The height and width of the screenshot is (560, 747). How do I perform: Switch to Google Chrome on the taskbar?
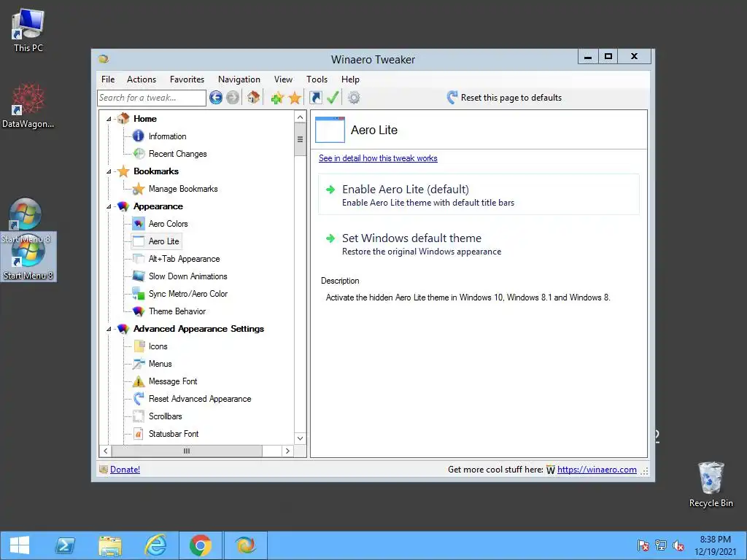(x=201, y=545)
